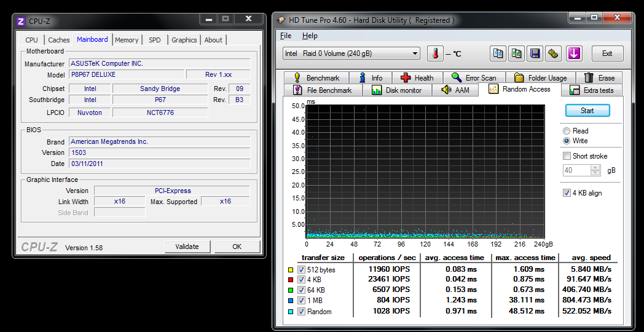Click the 23461 IOPS value
The width and height of the screenshot is (644, 332).
click(x=388, y=279)
